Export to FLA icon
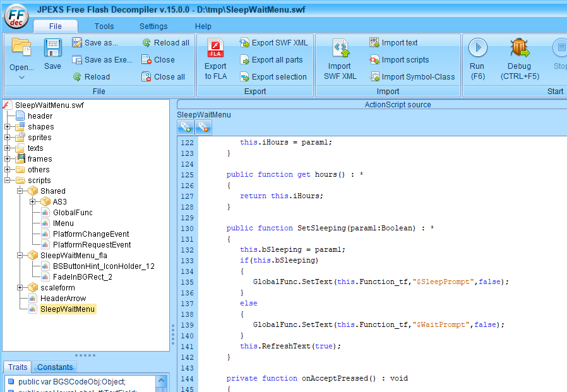The image size is (567, 392). [x=215, y=48]
